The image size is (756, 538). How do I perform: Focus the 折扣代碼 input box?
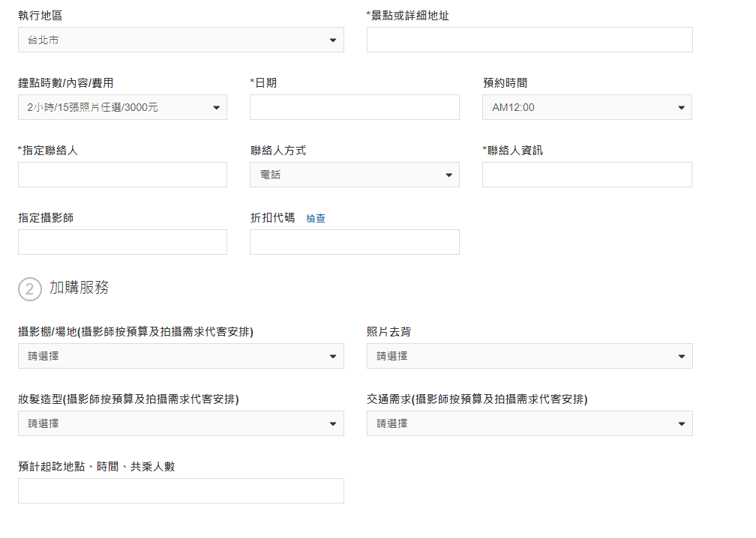click(354, 242)
